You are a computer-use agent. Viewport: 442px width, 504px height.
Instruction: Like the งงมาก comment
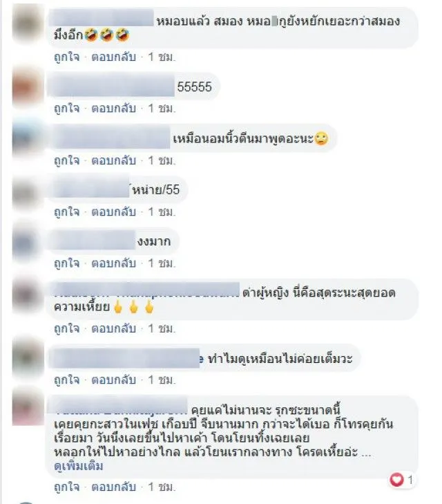coord(67,263)
